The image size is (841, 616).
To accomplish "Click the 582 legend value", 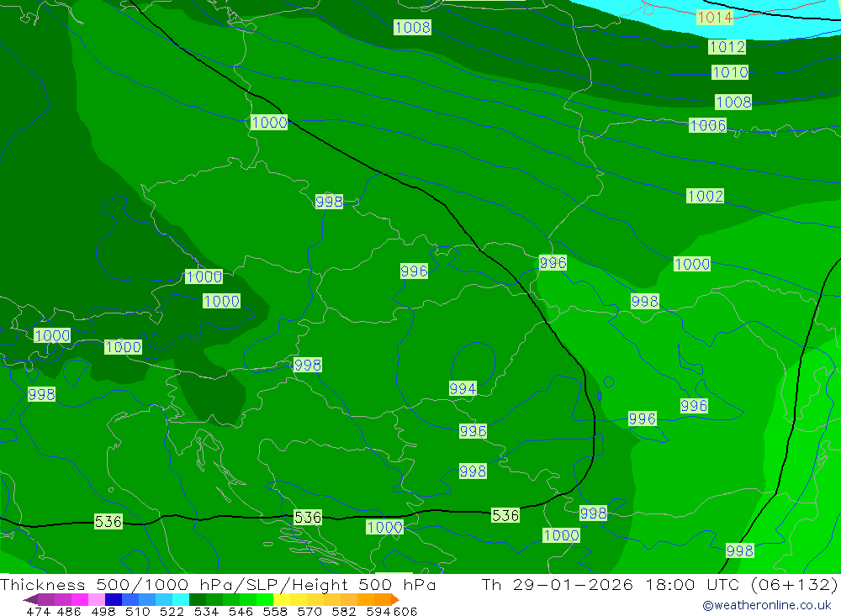I will tap(343, 611).
